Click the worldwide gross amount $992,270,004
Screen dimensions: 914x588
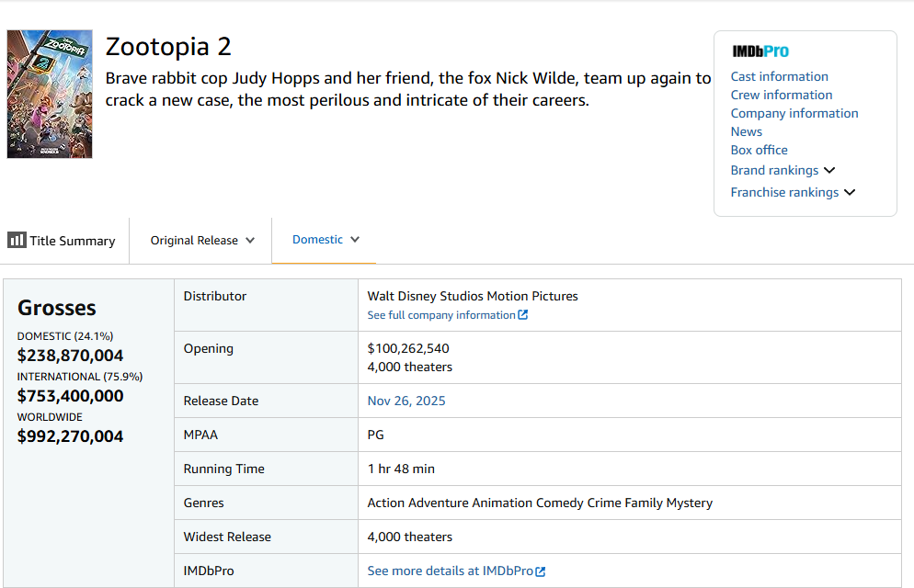tap(70, 436)
